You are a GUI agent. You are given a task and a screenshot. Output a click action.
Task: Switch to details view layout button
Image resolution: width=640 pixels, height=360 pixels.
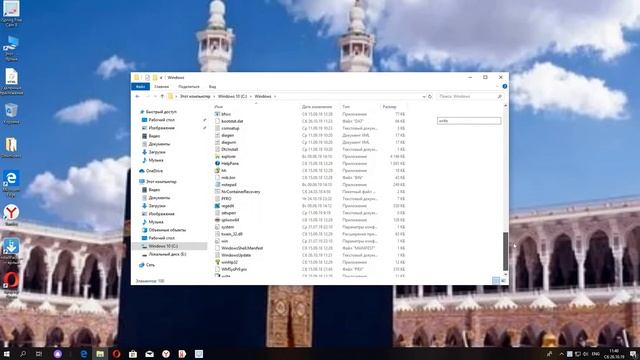tap(496, 280)
